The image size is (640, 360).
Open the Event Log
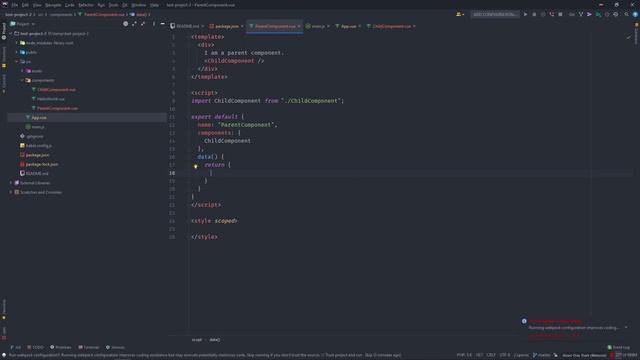(618, 347)
